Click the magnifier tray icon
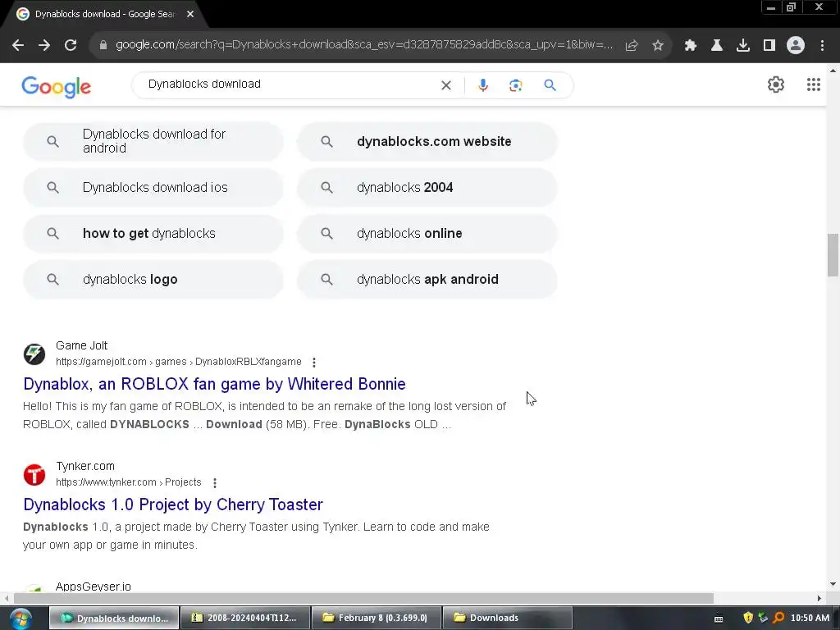This screenshot has width=840, height=630. point(779,618)
